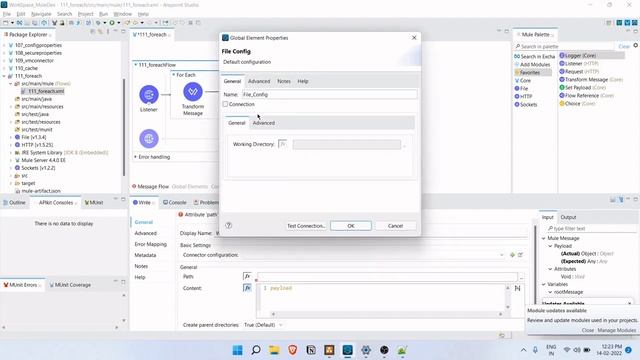Open Windows Start button on taskbar
The width and height of the screenshot is (640, 360).
(x=237, y=350)
